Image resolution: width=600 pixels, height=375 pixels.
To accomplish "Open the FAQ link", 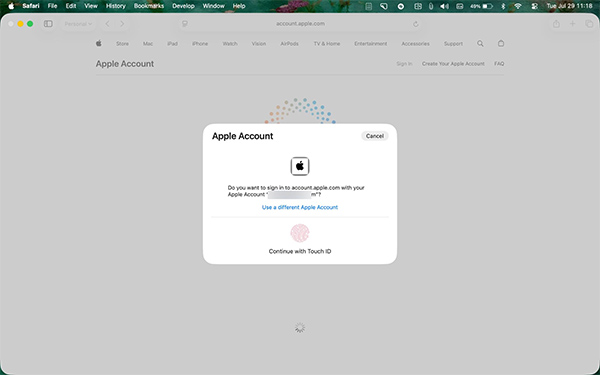I will [499, 64].
